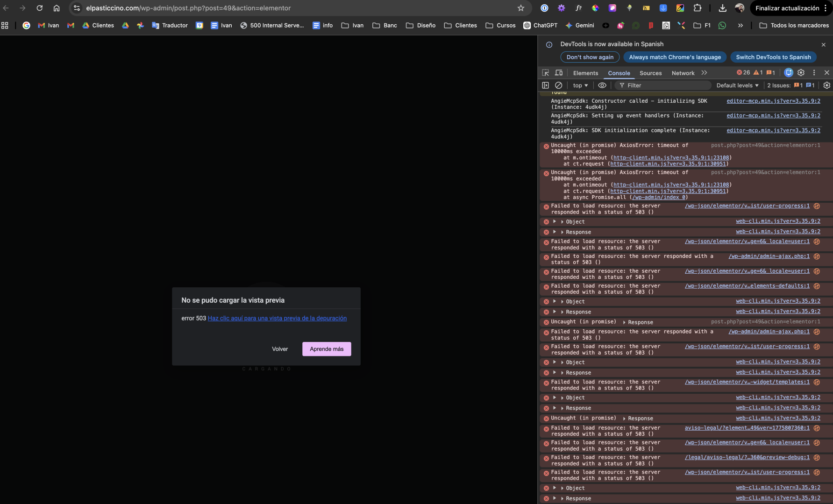Open the DevTools three-dot customize menu

(814, 72)
